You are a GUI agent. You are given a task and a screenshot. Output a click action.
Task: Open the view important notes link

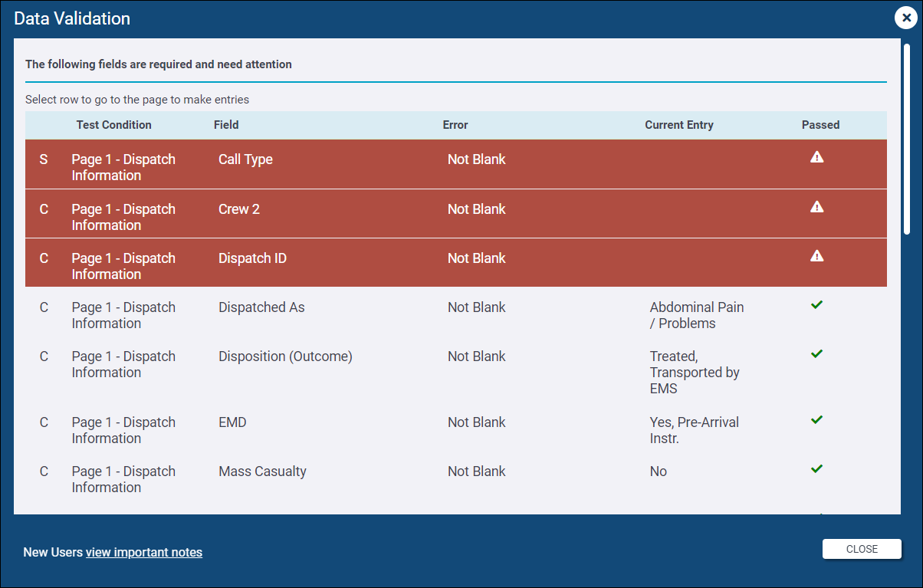(144, 552)
